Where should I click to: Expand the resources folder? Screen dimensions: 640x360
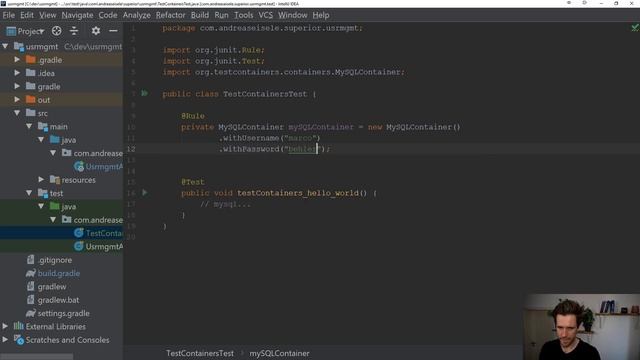tap(41, 180)
